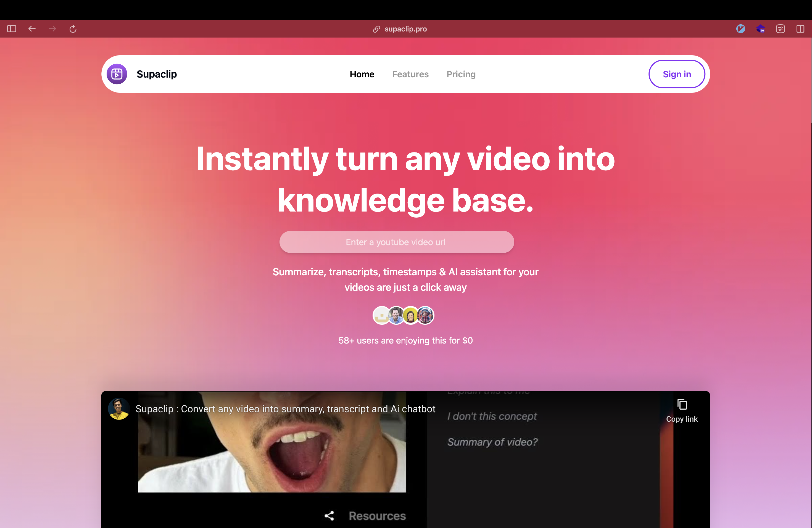The height and width of the screenshot is (528, 812).
Task: Click the first smiley user avatar
Action: click(x=381, y=316)
